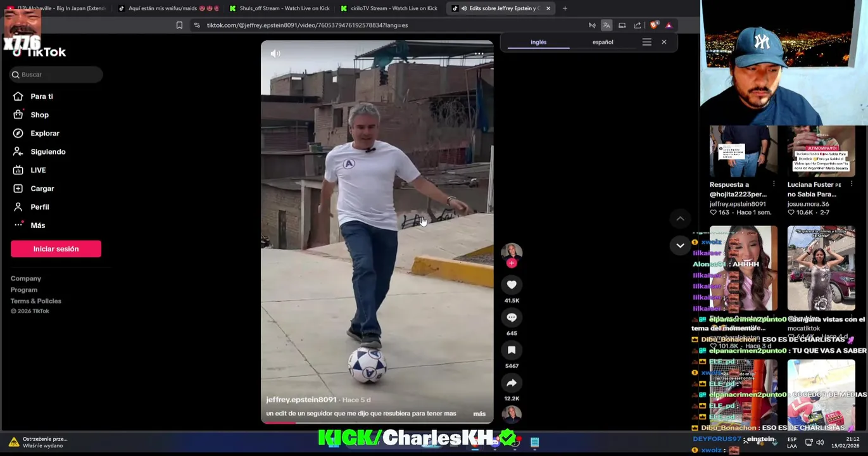868x456 pixels.
Task: Open the video comments bubble icon
Action: point(512,317)
